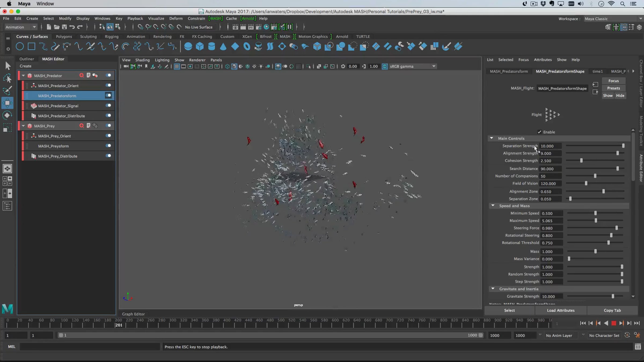The height and width of the screenshot is (362, 644).
Task: Pick the Paint selection tool
Action: pyautogui.click(x=8, y=90)
